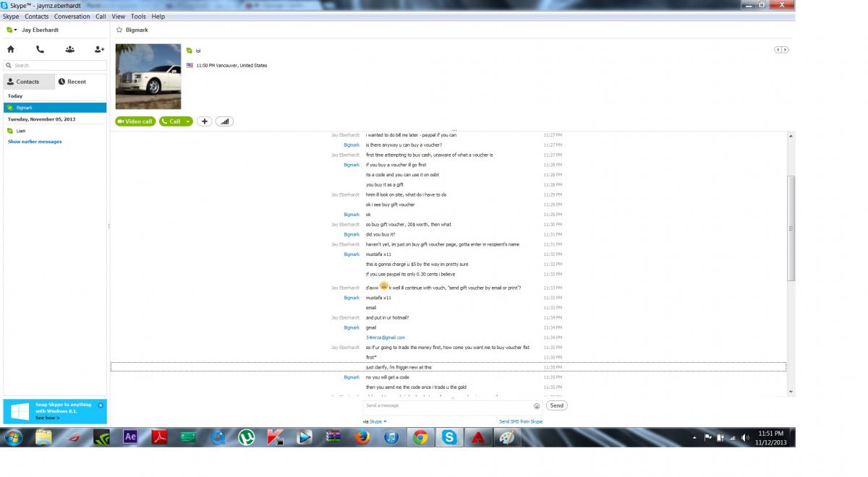Open the Conversation menu

tap(72, 16)
